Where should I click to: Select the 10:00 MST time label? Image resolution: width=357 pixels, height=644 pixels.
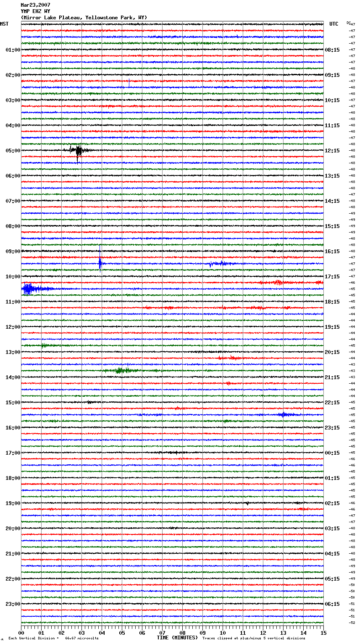[13, 277]
